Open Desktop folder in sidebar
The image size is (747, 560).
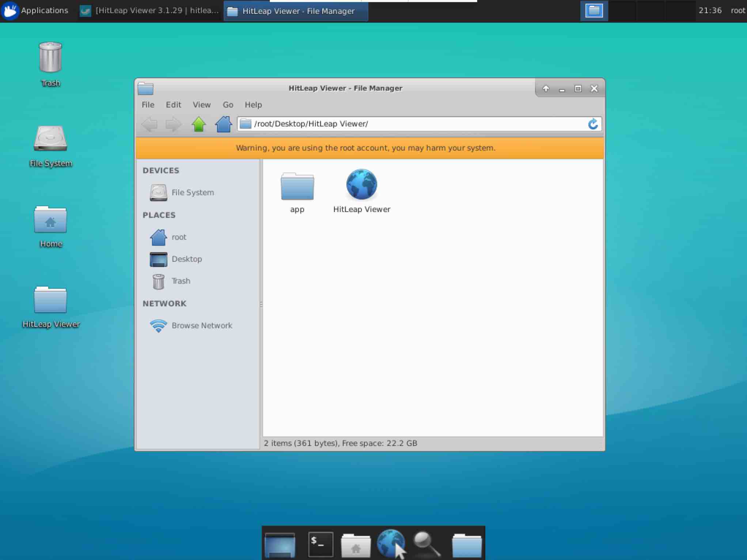tap(186, 259)
